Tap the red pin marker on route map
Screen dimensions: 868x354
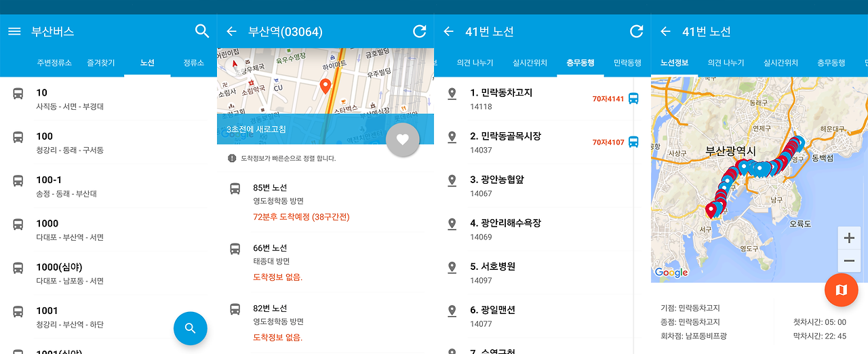click(x=711, y=210)
